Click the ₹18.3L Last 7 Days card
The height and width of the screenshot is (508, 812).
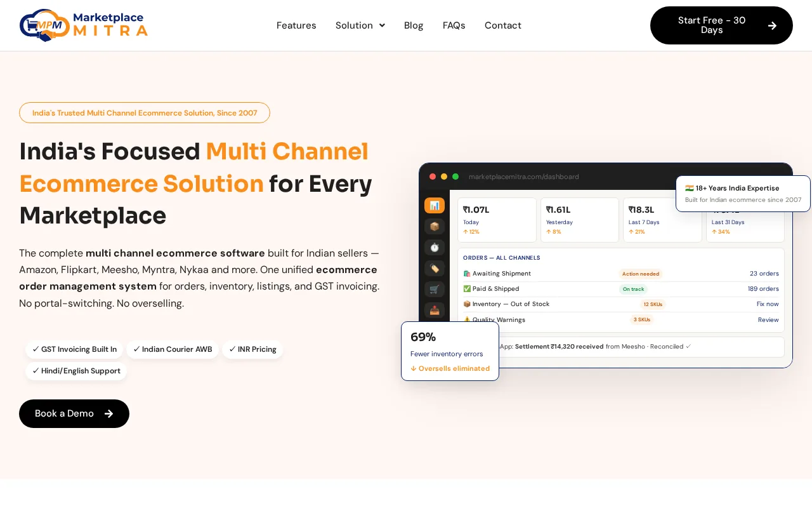[662, 220]
